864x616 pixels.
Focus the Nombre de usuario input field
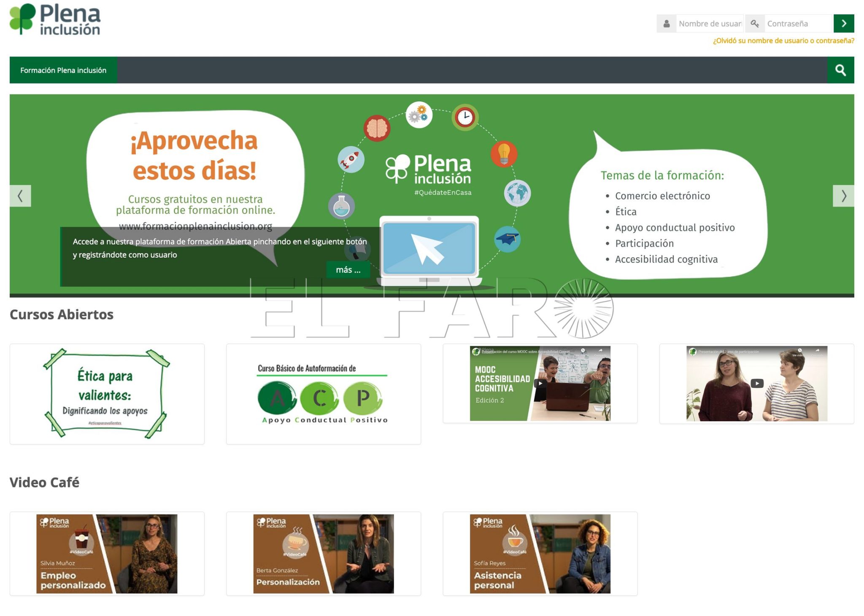[x=710, y=24]
